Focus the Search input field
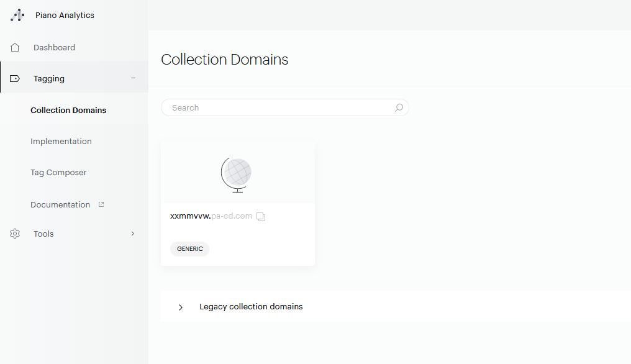631x364 pixels. click(279, 107)
